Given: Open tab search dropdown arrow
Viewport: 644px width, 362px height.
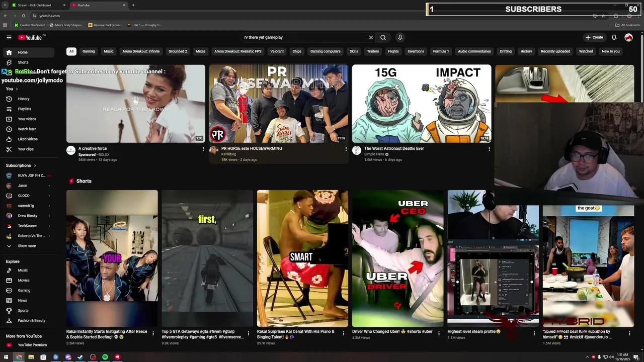Looking at the screenshot, I should coord(5,5).
